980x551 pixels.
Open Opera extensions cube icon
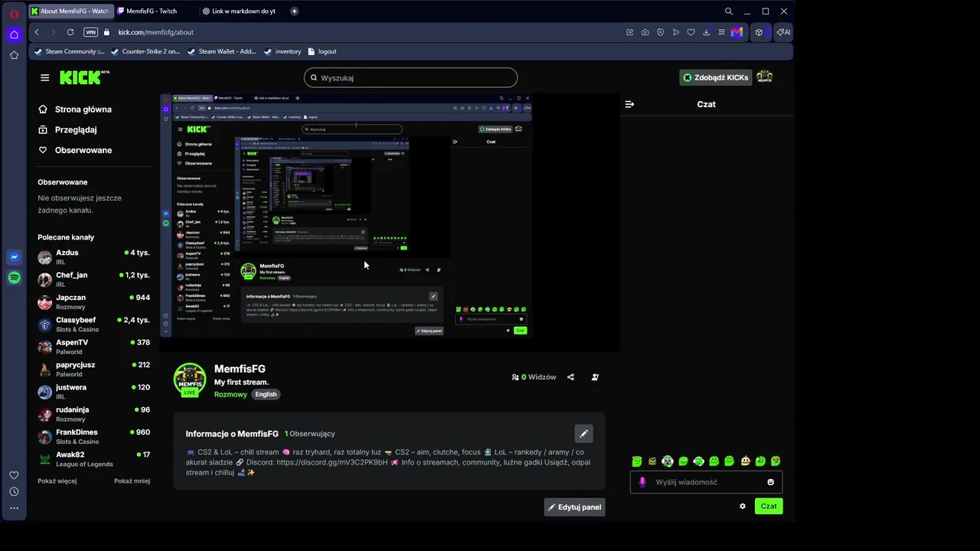coord(759,32)
